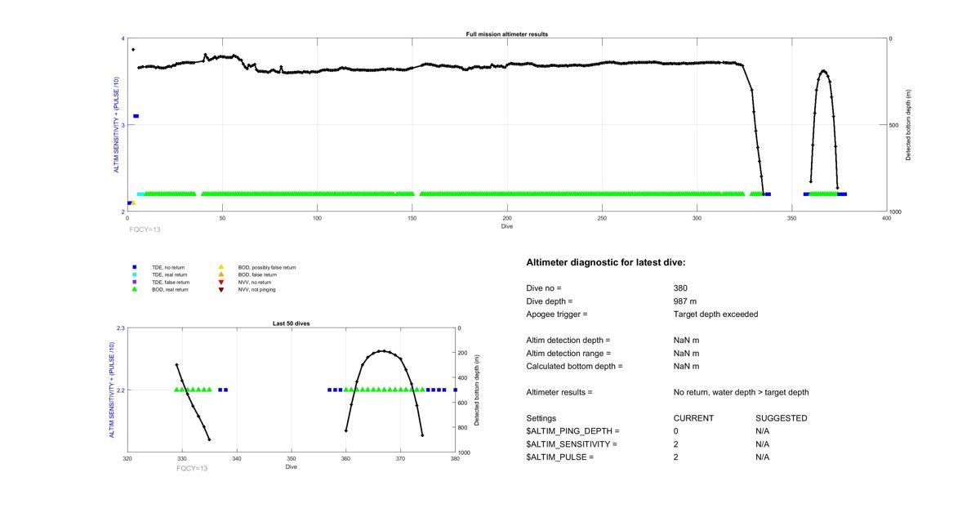Click the dark red 'NVV, not pinging' legend marker
This screenshot has height=508, width=980.
pyautogui.click(x=221, y=289)
